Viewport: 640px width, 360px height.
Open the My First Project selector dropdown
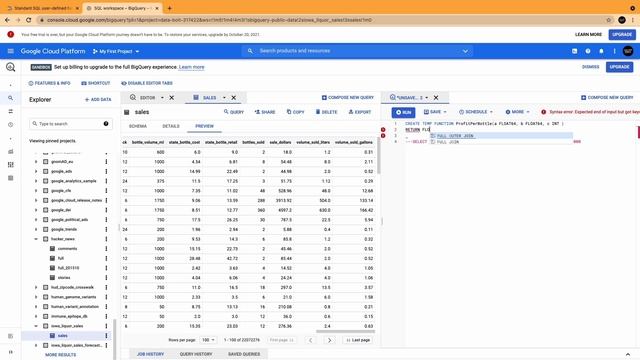(116, 51)
